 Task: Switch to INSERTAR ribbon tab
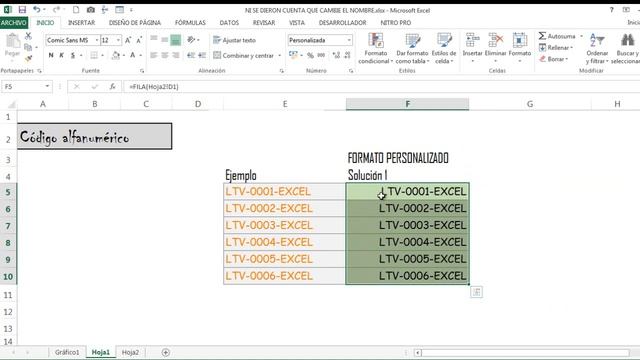(81, 23)
